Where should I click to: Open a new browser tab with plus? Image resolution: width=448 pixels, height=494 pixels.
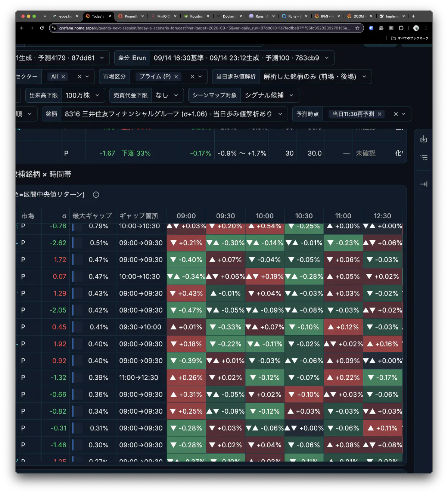coord(414,16)
